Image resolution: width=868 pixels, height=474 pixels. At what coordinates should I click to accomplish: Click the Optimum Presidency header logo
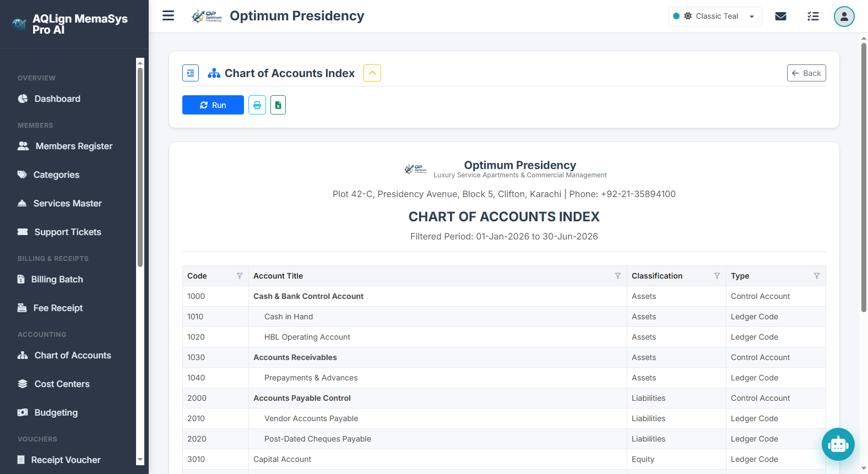(x=207, y=17)
